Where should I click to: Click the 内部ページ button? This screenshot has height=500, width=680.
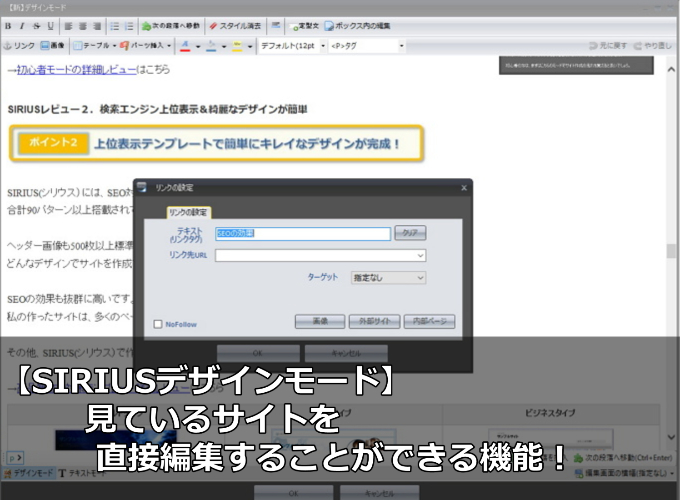[429, 321]
